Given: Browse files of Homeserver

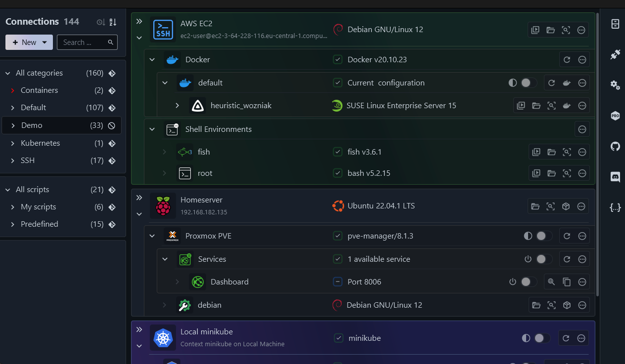Looking at the screenshot, I should (x=535, y=206).
